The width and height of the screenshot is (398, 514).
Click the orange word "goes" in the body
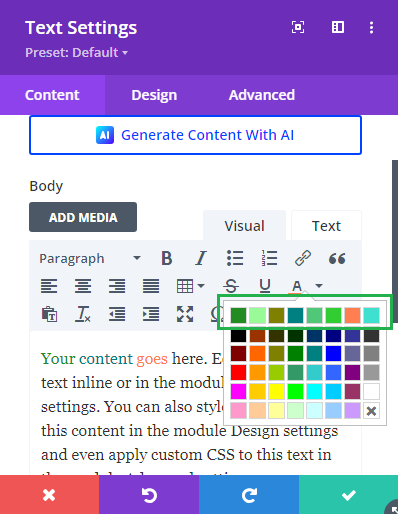pos(152,359)
